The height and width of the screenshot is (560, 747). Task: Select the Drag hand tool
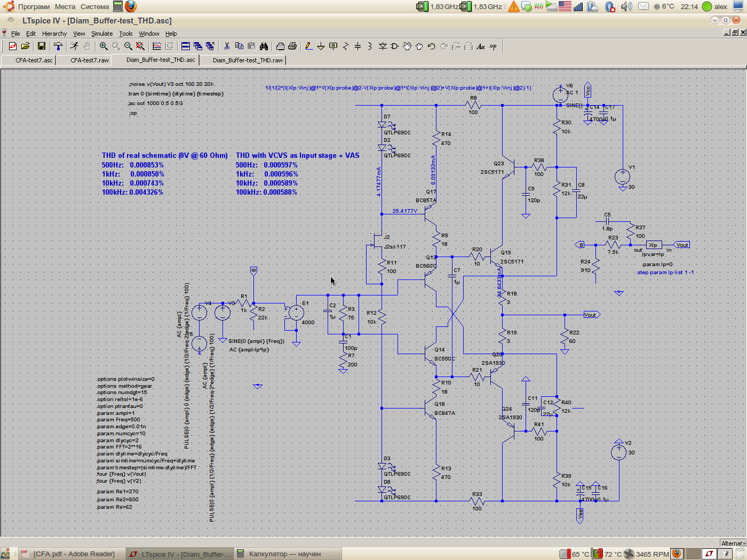click(419, 46)
